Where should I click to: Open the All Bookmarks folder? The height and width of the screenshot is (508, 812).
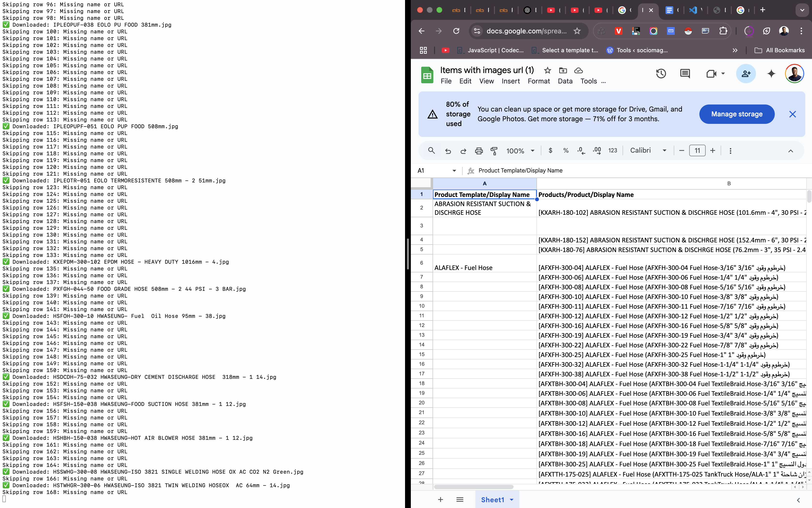(x=779, y=50)
